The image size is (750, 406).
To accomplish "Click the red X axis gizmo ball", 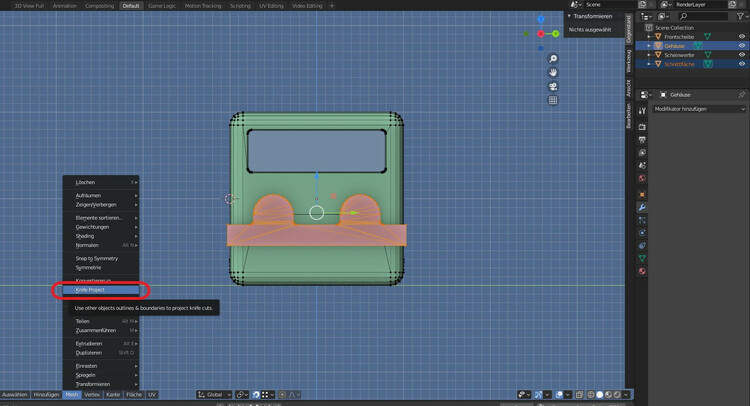I will click(541, 34).
